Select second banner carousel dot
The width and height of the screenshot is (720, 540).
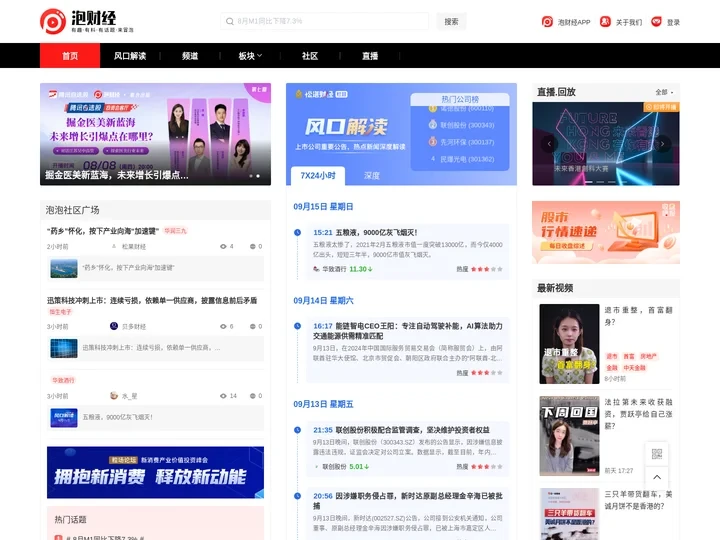click(x=258, y=176)
